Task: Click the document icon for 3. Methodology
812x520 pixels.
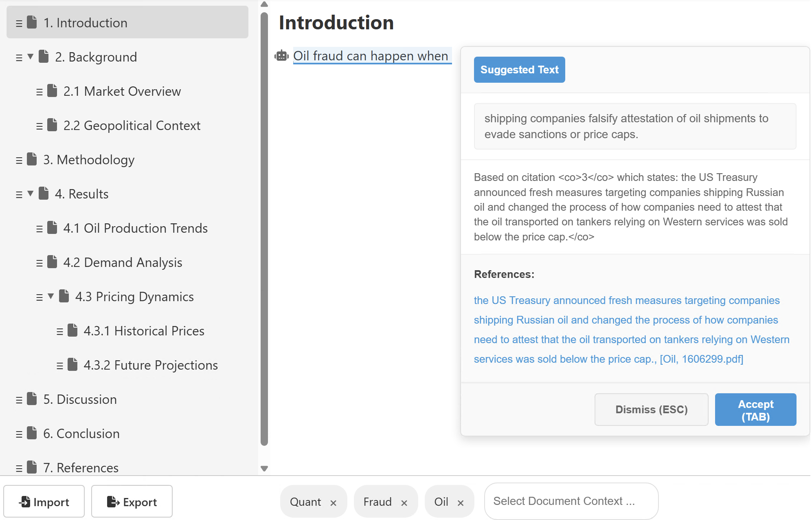Action: click(32, 159)
